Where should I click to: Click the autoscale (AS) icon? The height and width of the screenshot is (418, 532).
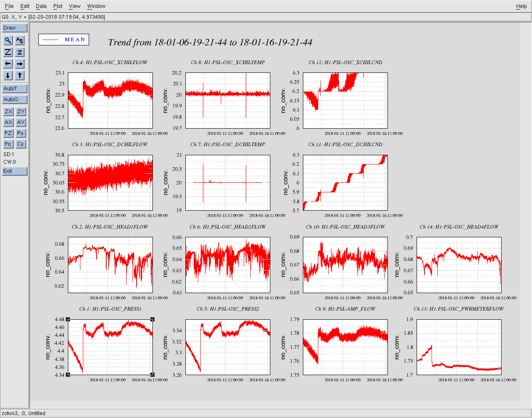pyautogui.click(x=20, y=40)
